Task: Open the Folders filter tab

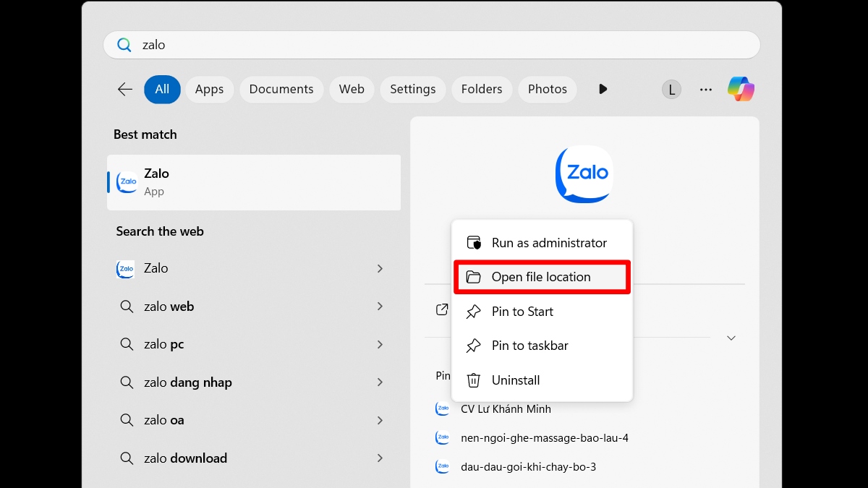Action: tap(482, 89)
